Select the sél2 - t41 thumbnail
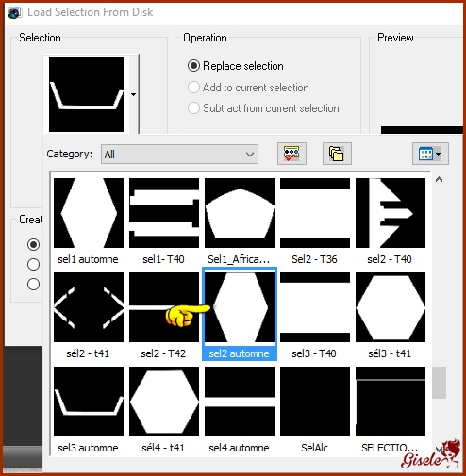Viewport: 466px width, 476px height. [x=89, y=307]
